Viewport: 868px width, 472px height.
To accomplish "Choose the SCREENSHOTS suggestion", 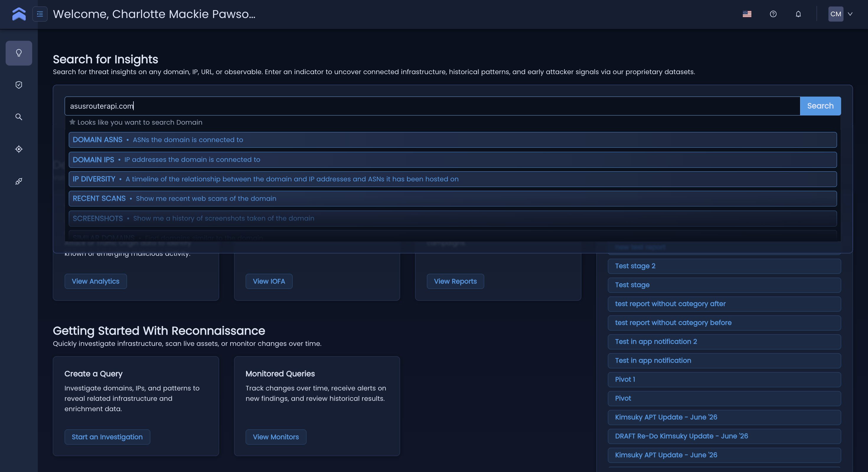I will [x=453, y=219].
